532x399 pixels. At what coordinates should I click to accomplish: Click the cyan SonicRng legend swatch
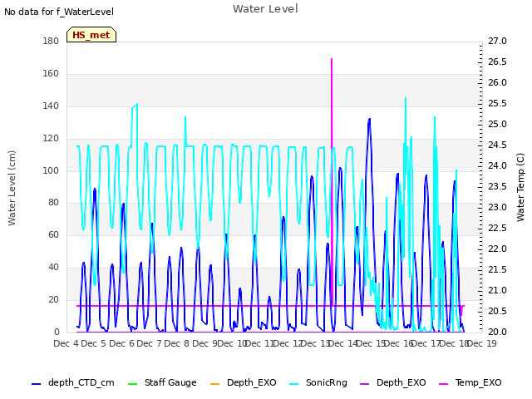[x=293, y=384]
